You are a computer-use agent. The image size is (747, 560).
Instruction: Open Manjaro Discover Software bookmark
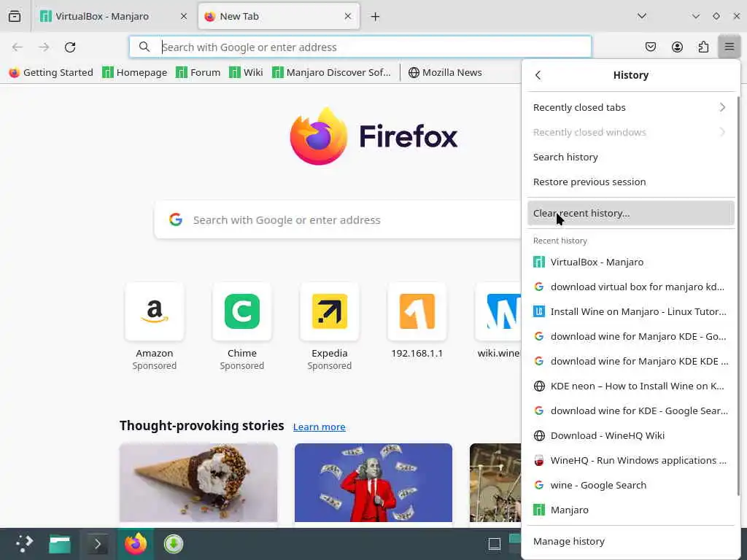(x=332, y=72)
